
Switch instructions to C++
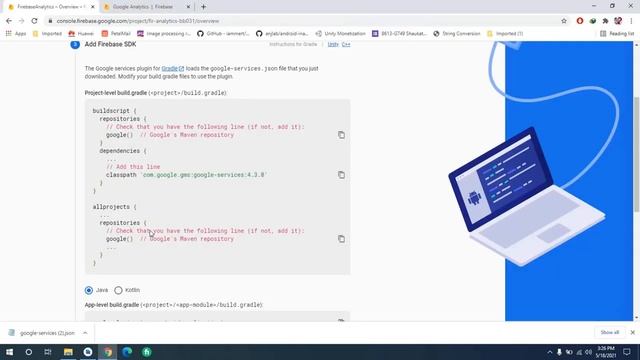[346, 44]
